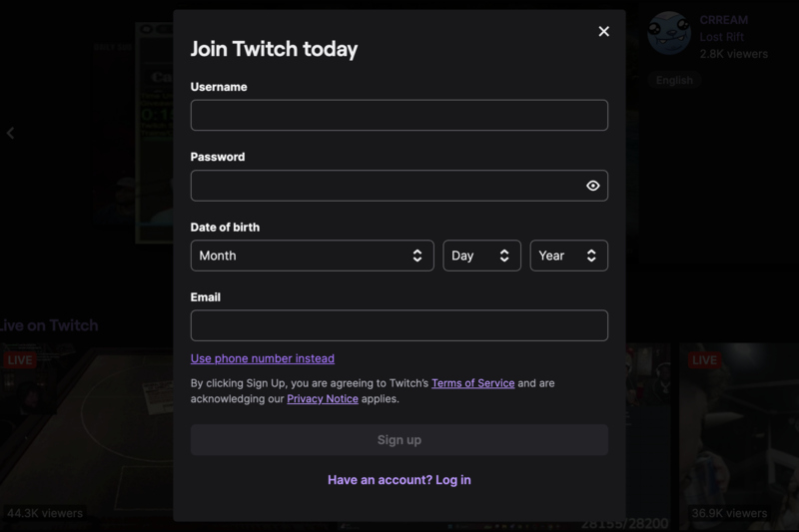The image size is (799, 532).
Task: Click the Sign up button
Action: [x=399, y=440]
